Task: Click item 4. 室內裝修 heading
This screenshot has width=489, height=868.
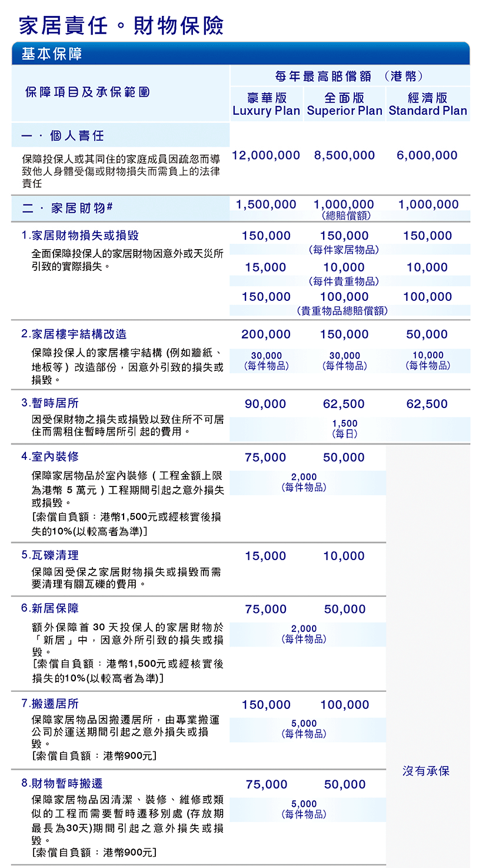Action: pyautogui.click(x=50, y=457)
